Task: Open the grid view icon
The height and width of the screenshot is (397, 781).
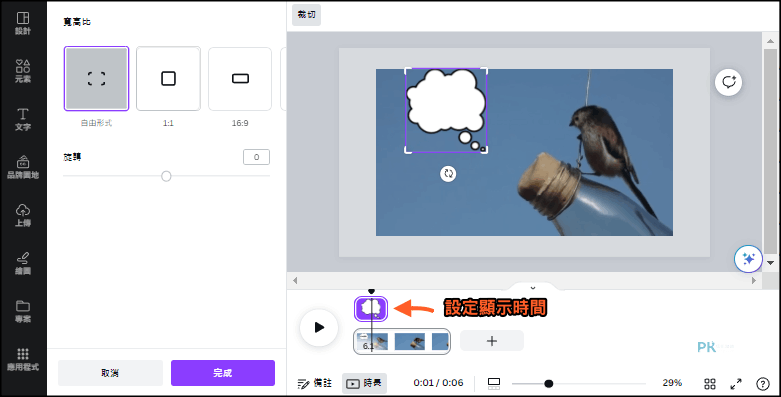Action: [x=710, y=384]
